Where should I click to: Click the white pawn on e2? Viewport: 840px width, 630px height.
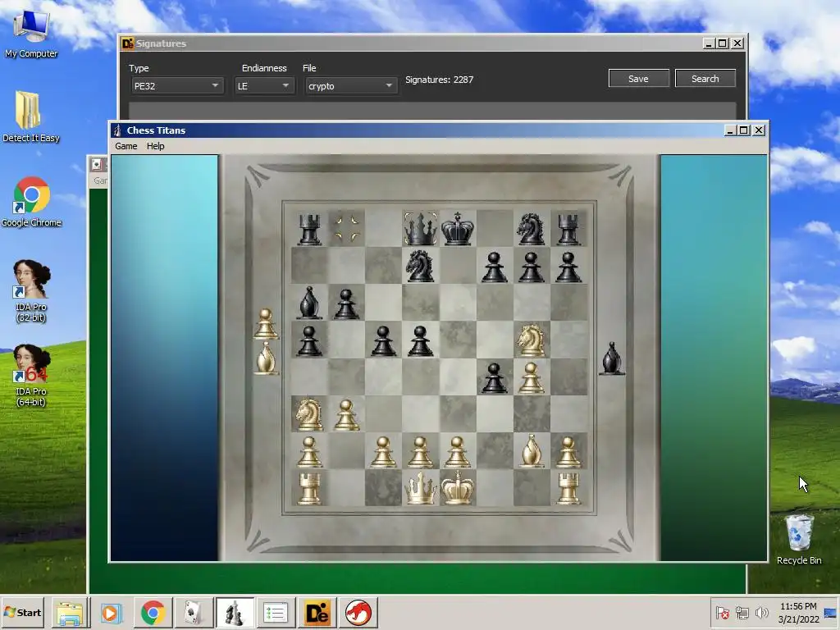pos(457,452)
